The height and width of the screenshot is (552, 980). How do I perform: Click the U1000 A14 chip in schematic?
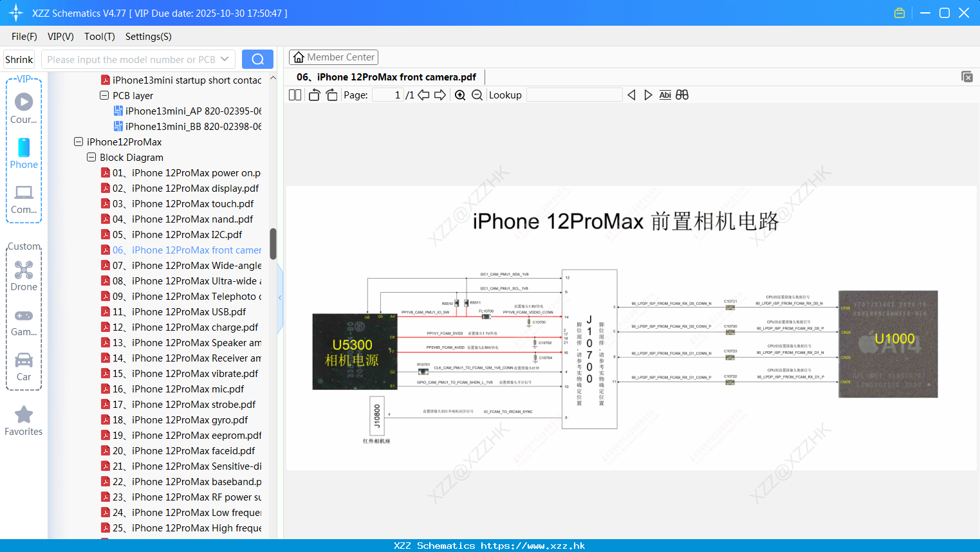[x=888, y=344]
